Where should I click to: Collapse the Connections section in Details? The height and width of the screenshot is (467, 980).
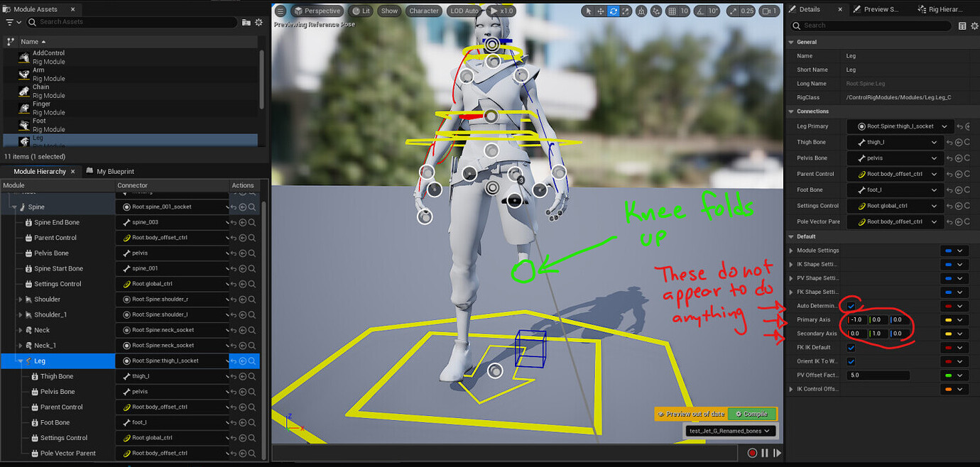(x=791, y=111)
